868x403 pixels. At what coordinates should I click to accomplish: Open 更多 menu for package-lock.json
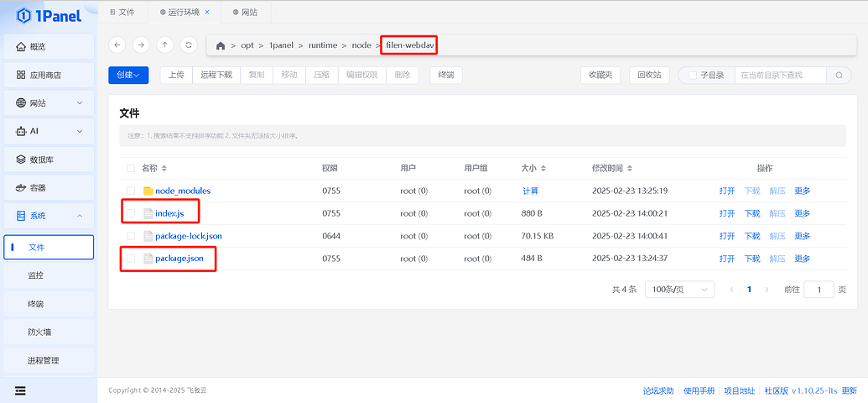pyautogui.click(x=802, y=236)
